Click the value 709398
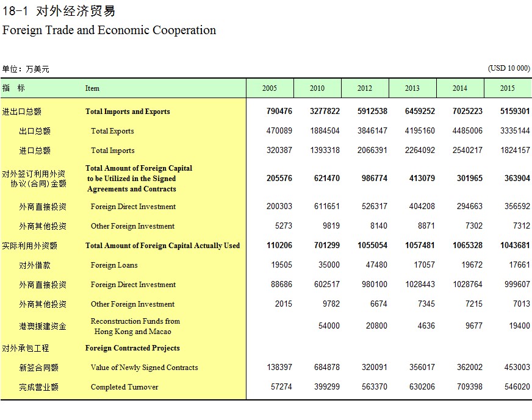 (470, 387)
